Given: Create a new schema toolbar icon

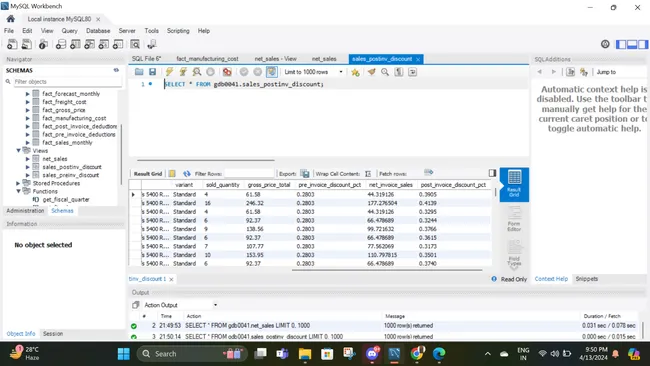Looking at the screenshot, I should click(61, 44).
